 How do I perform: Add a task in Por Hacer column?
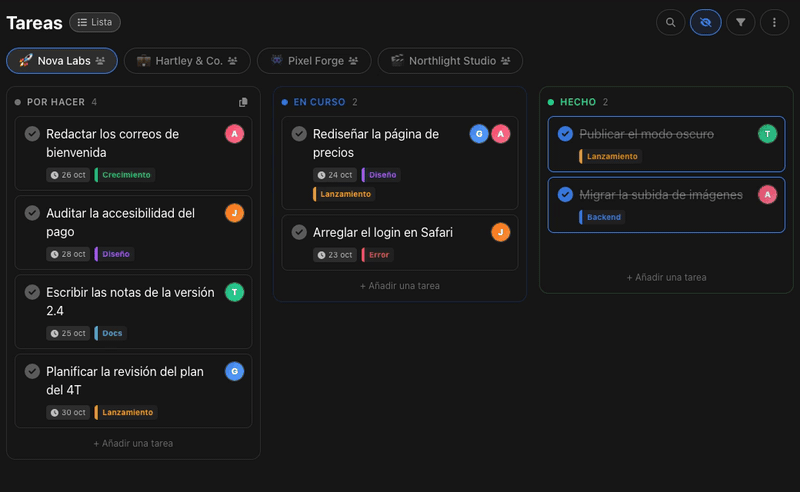(133, 444)
